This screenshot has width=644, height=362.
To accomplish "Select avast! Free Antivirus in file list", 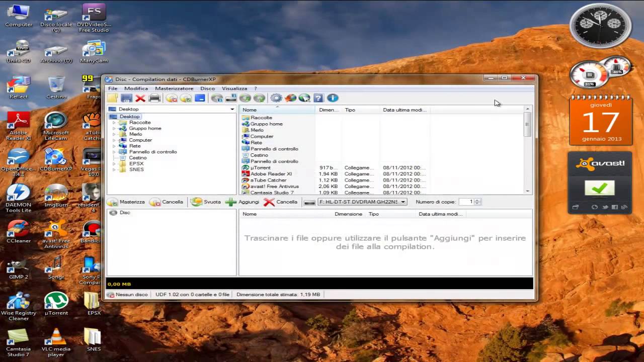I will [x=270, y=187].
